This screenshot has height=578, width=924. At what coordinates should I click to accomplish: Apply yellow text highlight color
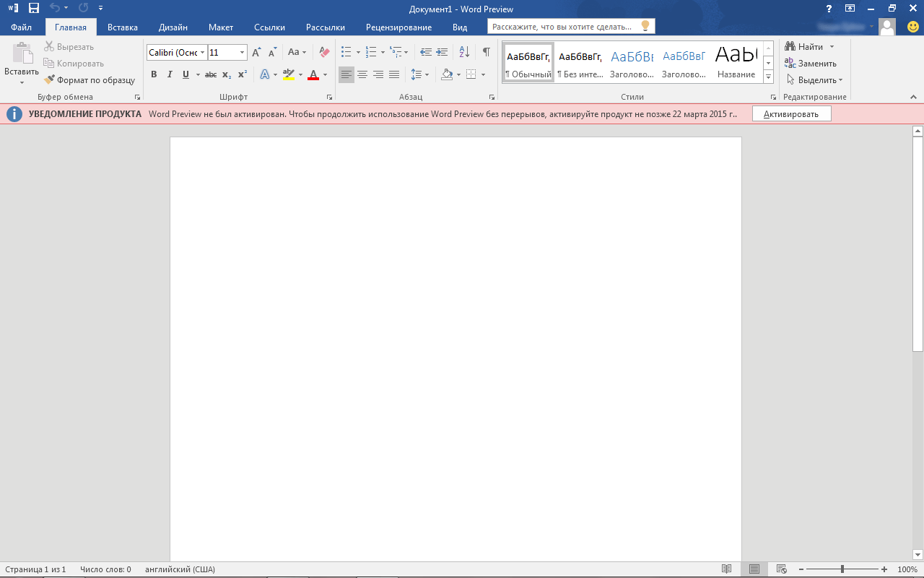click(x=289, y=74)
